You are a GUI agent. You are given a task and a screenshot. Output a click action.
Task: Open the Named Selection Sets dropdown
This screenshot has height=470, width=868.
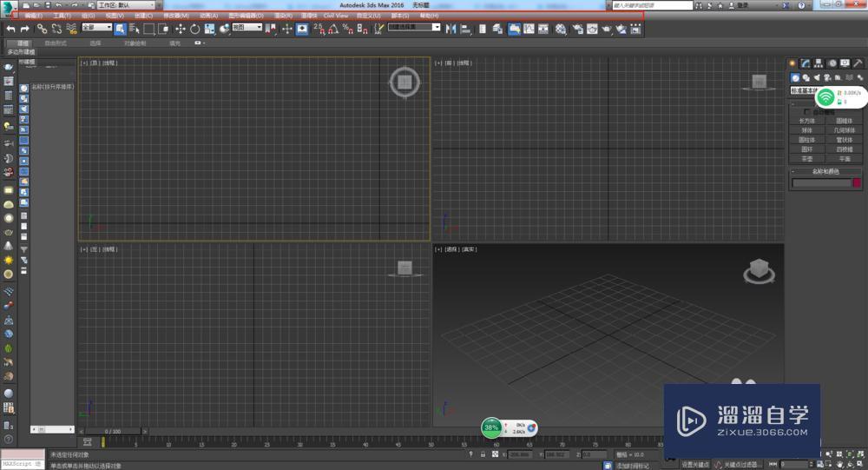coord(414,27)
